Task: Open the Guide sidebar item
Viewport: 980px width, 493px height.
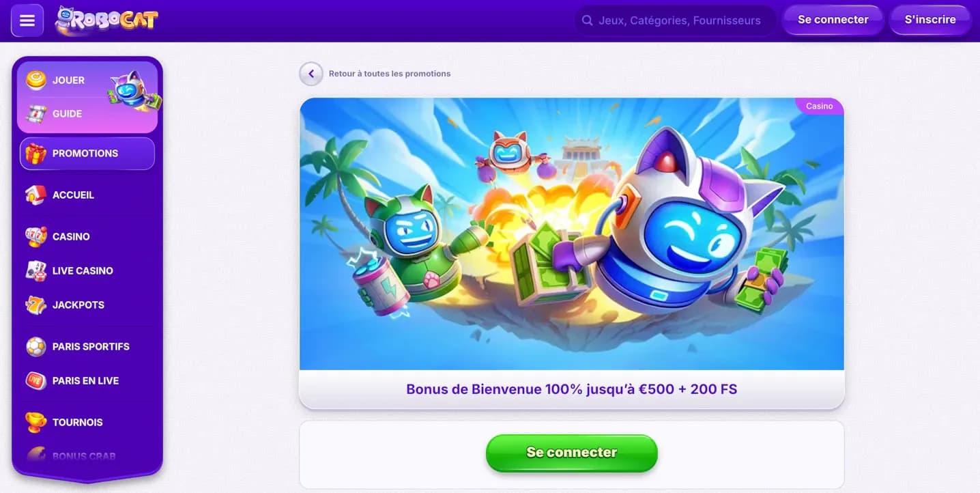Action: click(67, 113)
